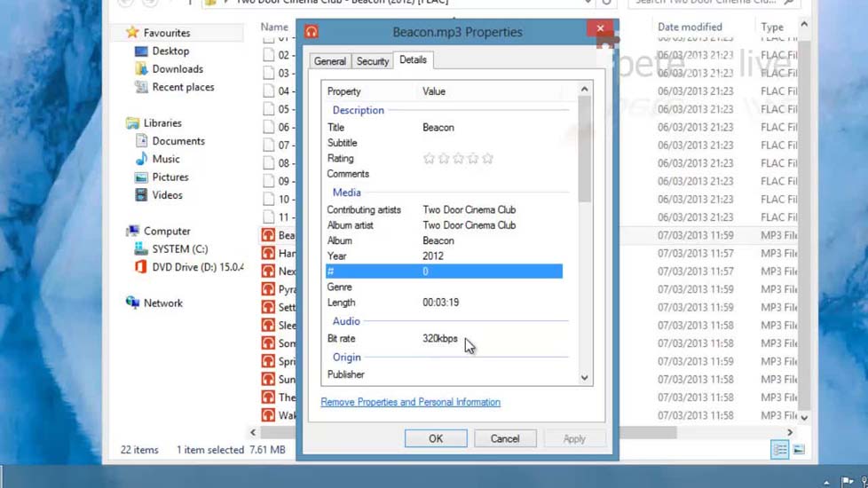Viewport: 868px width, 488px height.
Task: Click the Property column header
Action: [x=343, y=91]
